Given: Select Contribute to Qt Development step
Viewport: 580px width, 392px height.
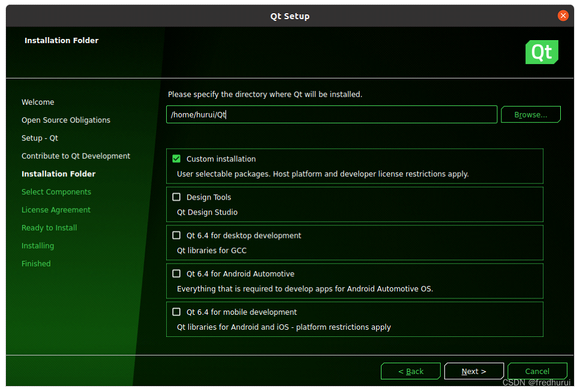Looking at the screenshot, I should point(76,156).
